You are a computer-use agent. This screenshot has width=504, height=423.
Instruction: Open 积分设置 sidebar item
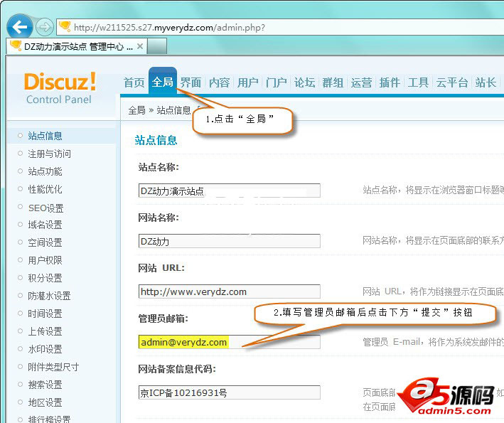(x=45, y=278)
